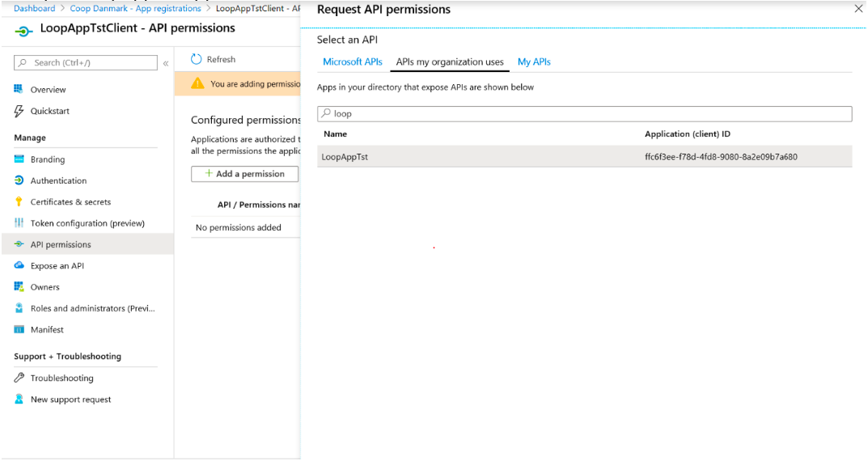Click the Manifest icon
Viewport: 868px width, 461px height.
click(x=19, y=329)
